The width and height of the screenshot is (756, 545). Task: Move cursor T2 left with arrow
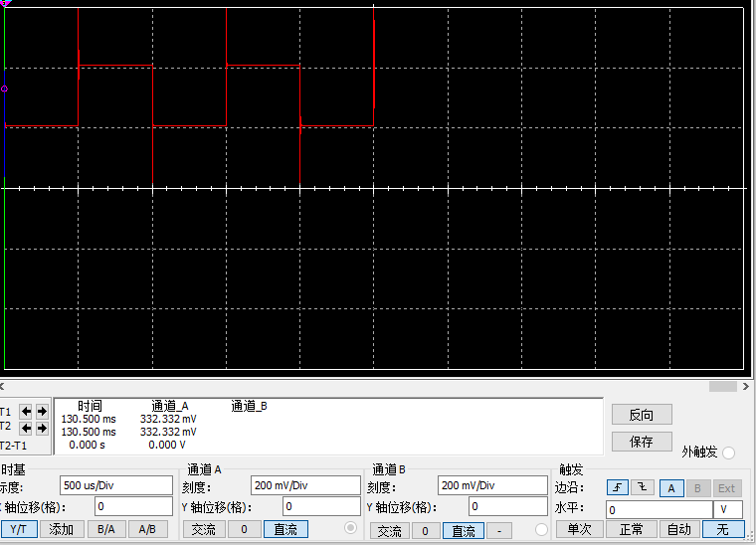pyautogui.click(x=26, y=428)
